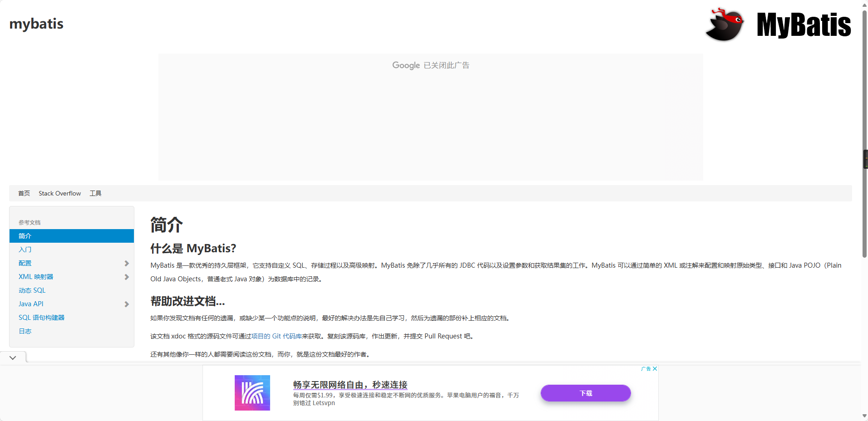The image size is (868, 421).
Task: Click the Letsvpn app icon in the advertisement
Action: pos(252,393)
